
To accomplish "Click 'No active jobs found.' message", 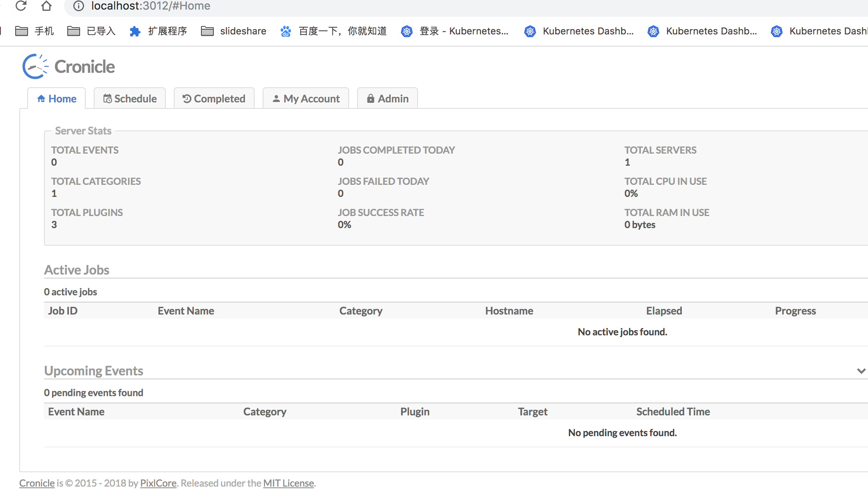I will [x=623, y=332].
